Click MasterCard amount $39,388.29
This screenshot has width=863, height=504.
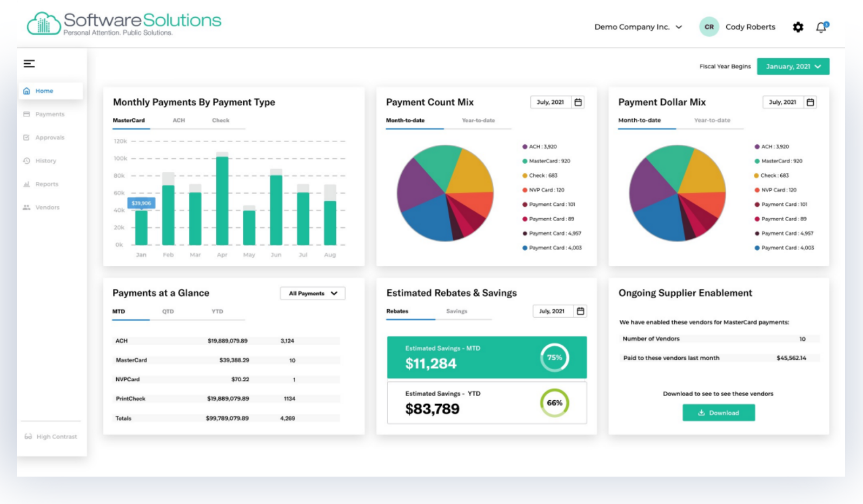[x=234, y=360]
